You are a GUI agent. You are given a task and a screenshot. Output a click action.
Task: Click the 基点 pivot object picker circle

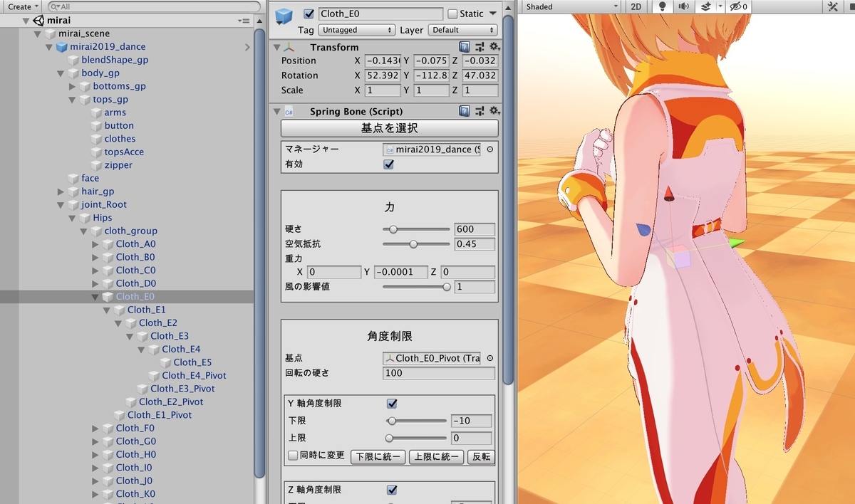490,358
